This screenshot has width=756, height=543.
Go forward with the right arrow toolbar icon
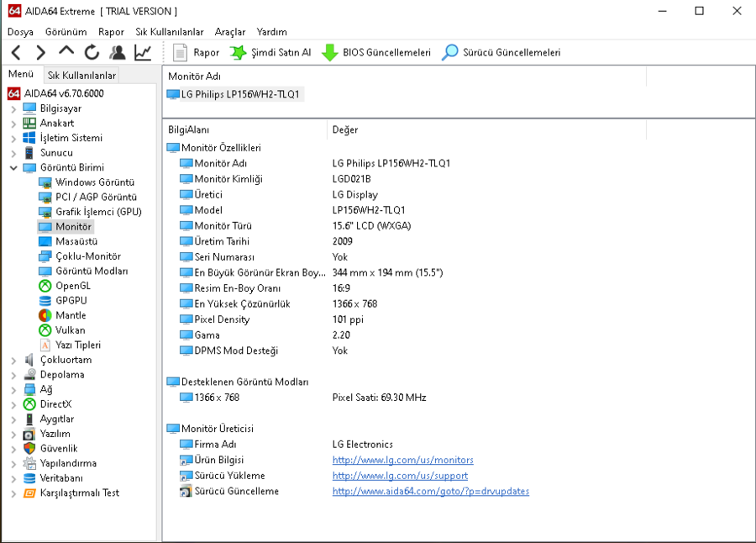(x=41, y=52)
